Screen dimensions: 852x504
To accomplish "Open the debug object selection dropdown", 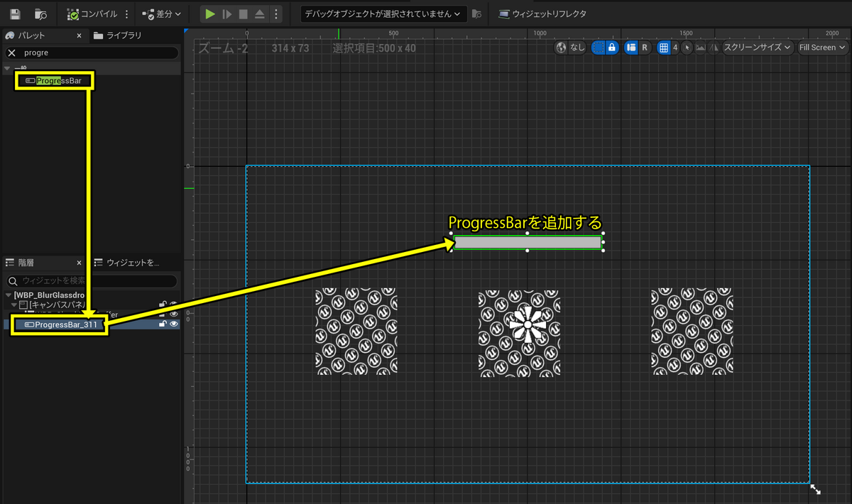I will 383,13.
